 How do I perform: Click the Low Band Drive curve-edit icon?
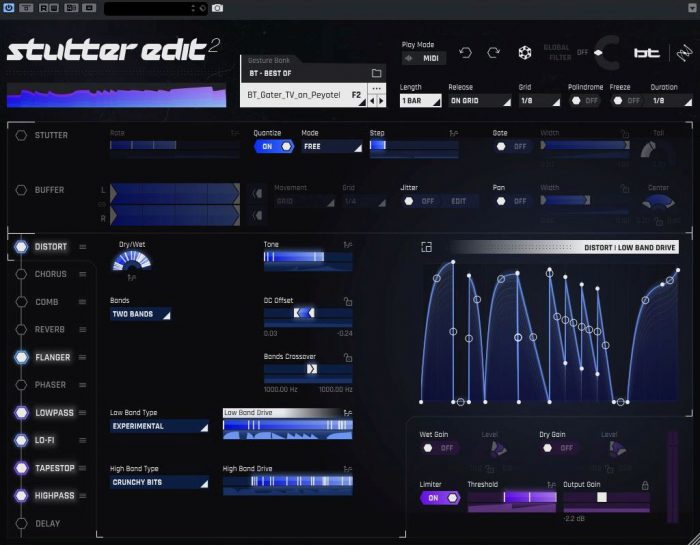[x=348, y=413]
